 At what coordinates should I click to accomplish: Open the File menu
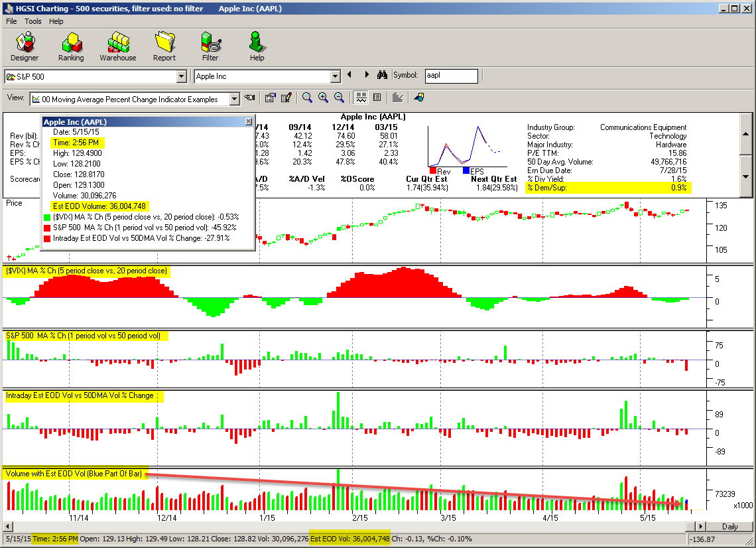11,21
